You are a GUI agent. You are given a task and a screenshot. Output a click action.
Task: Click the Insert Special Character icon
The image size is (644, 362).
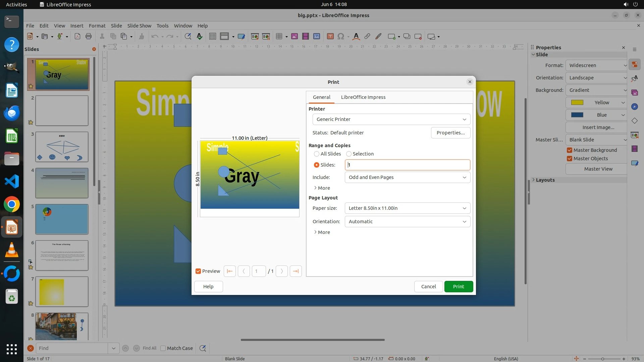click(341, 36)
